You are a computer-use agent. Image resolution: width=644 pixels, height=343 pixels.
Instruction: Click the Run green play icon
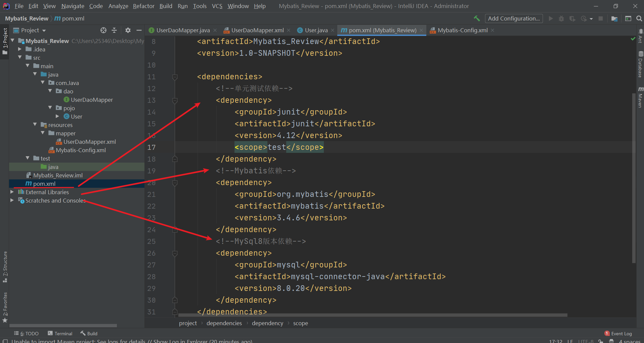(x=551, y=18)
